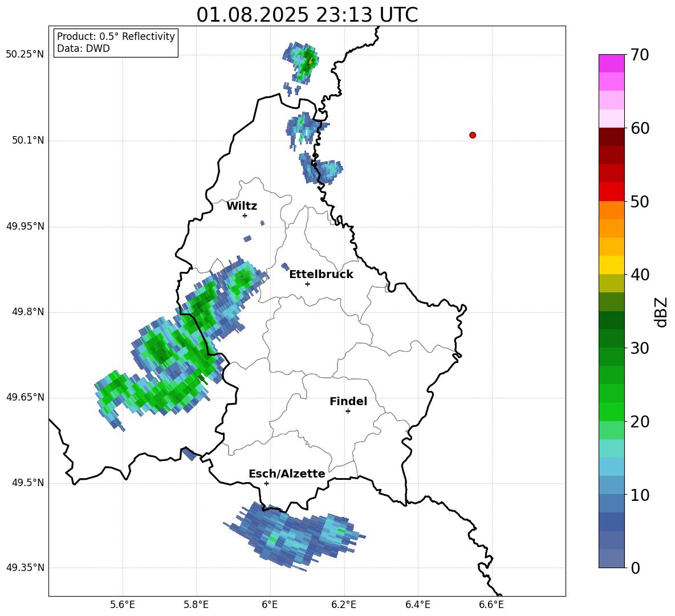Image resolution: width=675 pixels, height=616 pixels.
Task: Click the 'Data: DWD' text
Action: point(83,48)
